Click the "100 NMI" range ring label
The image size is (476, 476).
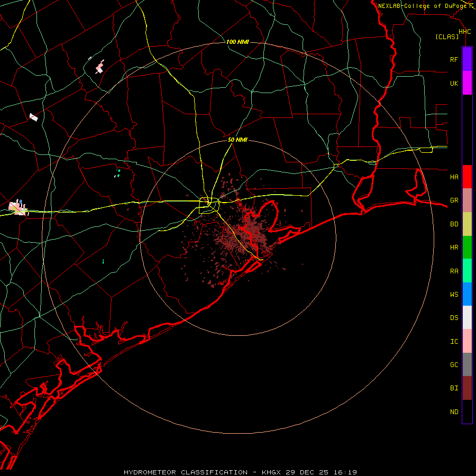pos(237,42)
